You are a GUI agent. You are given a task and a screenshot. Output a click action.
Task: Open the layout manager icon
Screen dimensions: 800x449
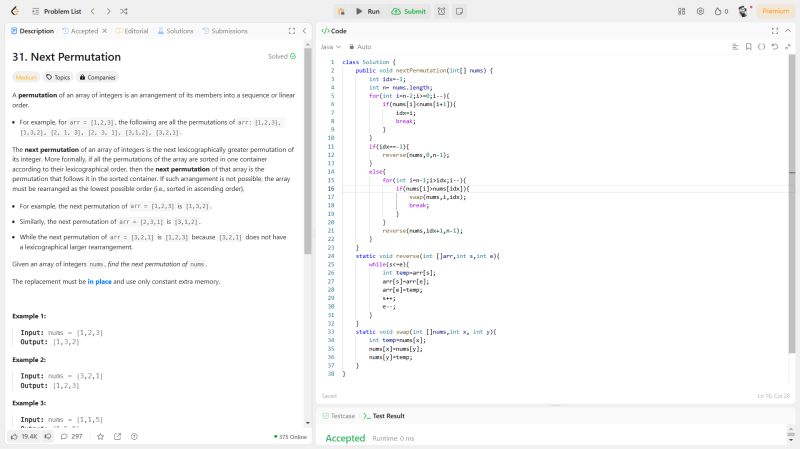pyautogui.click(x=682, y=11)
